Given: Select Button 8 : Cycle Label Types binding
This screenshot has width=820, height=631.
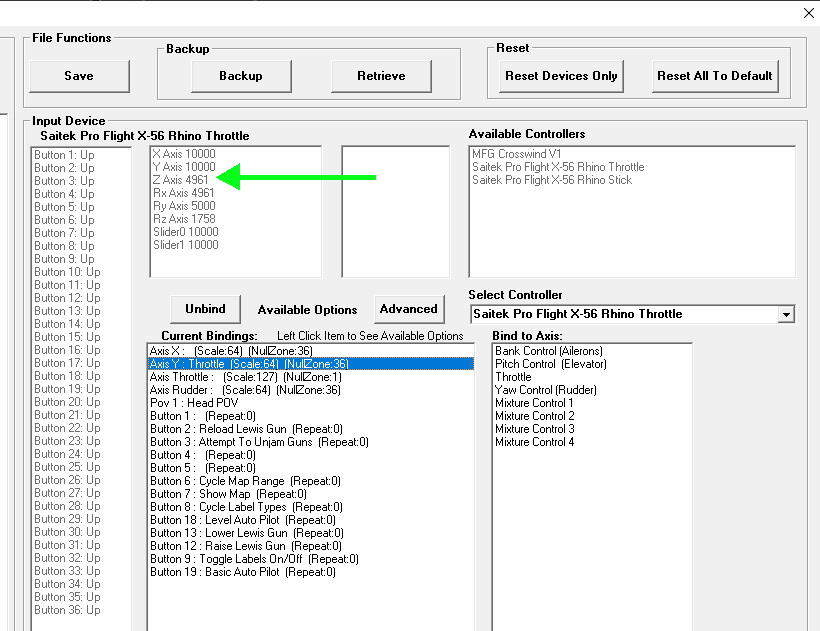Looking at the screenshot, I should click(x=311, y=507).
